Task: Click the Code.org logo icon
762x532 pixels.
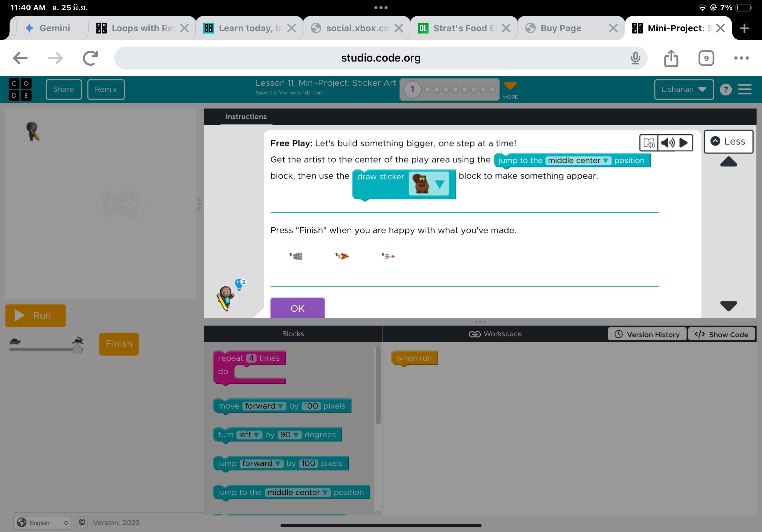Action: [20, 89]
